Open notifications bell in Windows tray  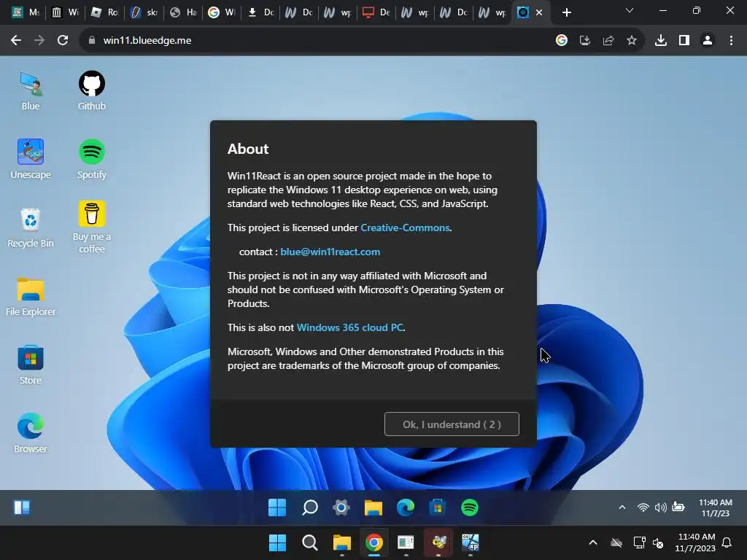tap(727, 542)
